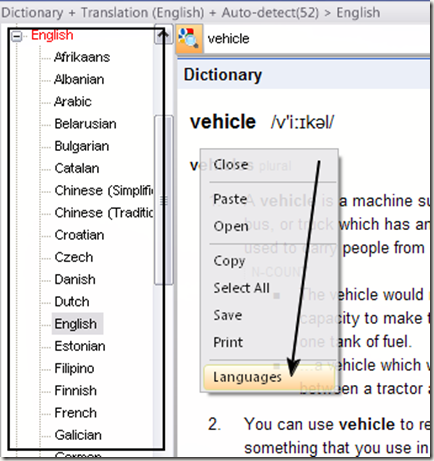434x461 pixels.
Task: Choose Czech in the language tree
Action: pos(74,257)
